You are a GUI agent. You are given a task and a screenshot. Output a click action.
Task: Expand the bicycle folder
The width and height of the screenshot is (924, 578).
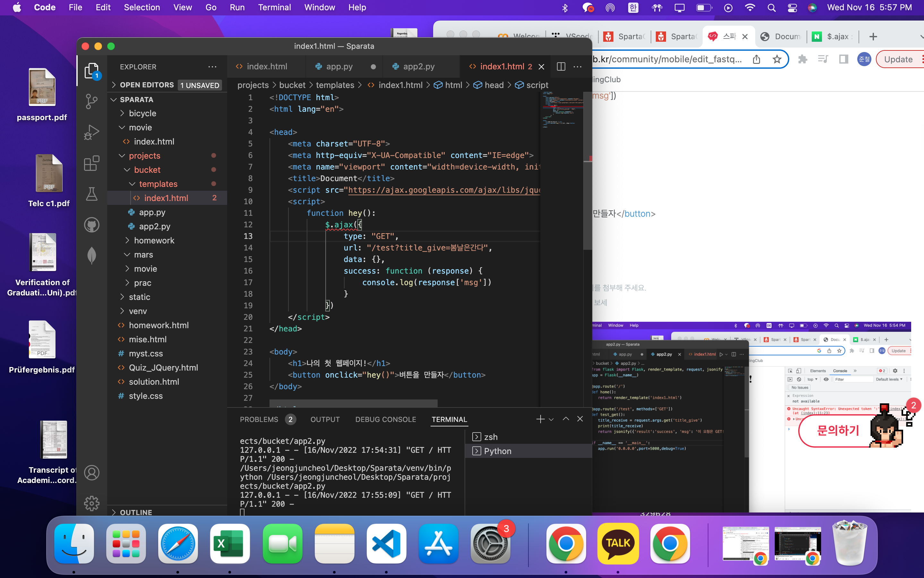[x=167, y=113]
